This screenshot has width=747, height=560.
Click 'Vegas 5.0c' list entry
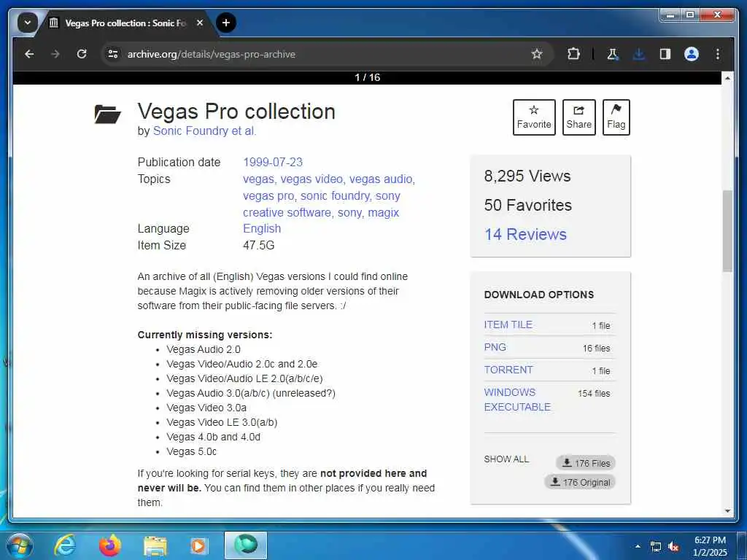tap(192, 451)
